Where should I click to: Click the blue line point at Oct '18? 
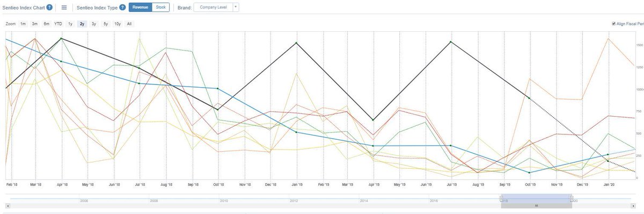217,88
